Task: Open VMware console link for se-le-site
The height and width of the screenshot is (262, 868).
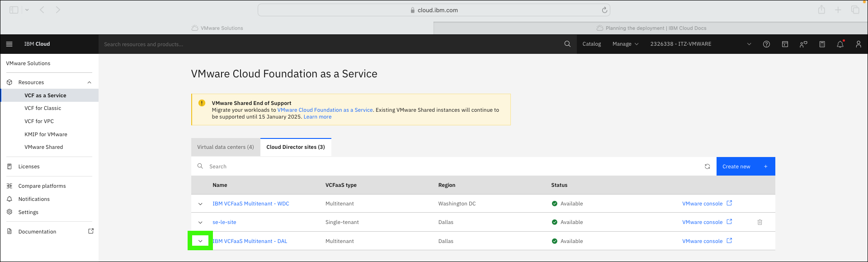Action: click(702, 222)
